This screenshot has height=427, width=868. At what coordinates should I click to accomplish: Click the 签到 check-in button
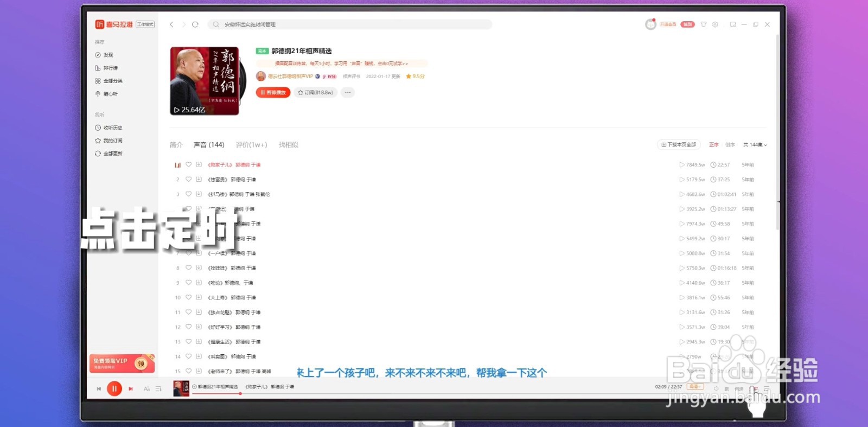point(688,24)
